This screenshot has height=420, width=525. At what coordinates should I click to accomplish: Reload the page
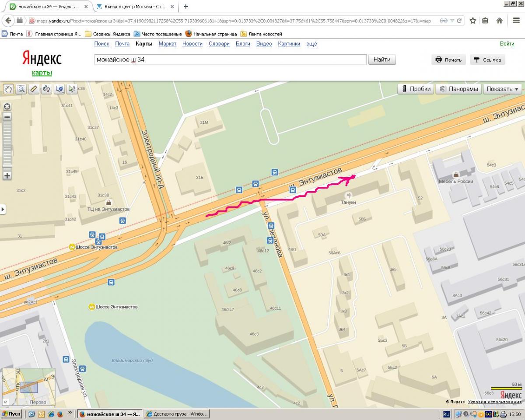[459, 21]
